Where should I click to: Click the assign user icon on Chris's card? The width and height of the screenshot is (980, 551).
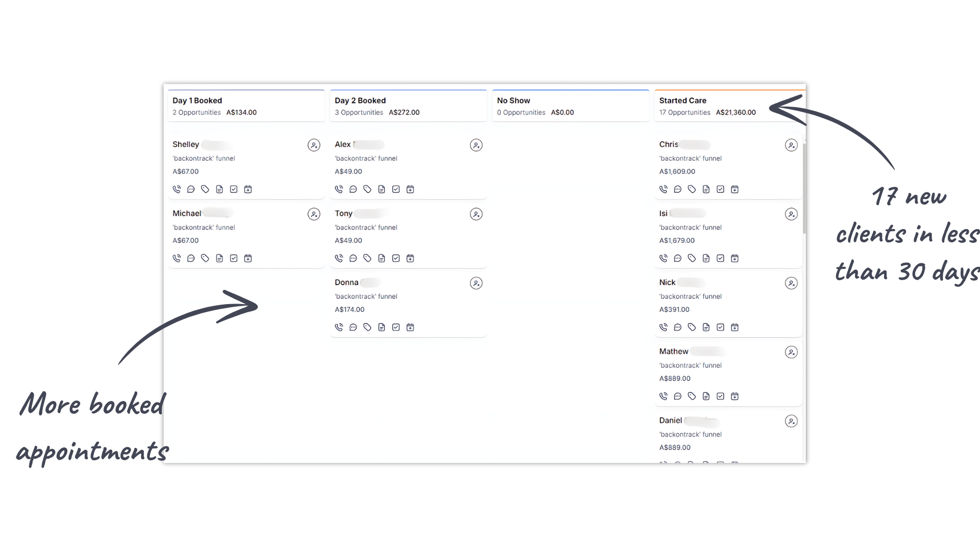791,145
